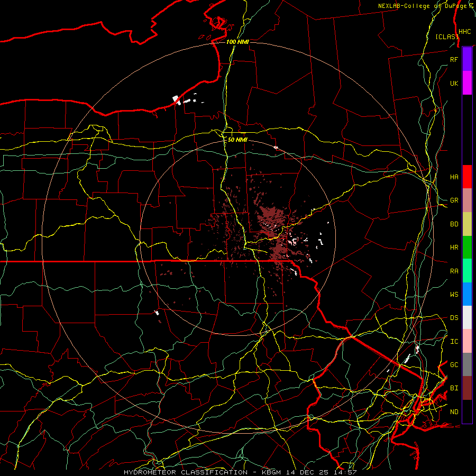The height and width of the screenshot is (476, 476).
Task: Select the 'ND' legend label
Action: (454, 412)
